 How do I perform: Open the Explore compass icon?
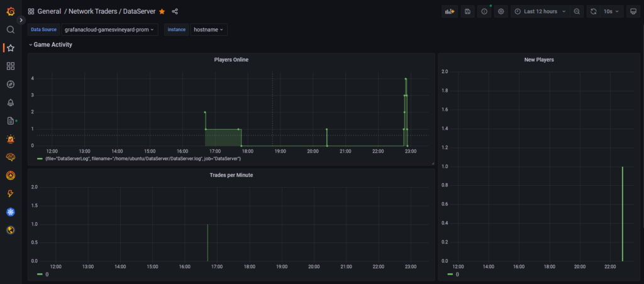[11, 84]
